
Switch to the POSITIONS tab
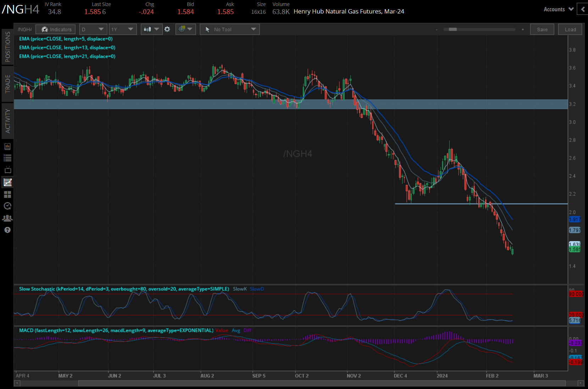click(7, 46)
